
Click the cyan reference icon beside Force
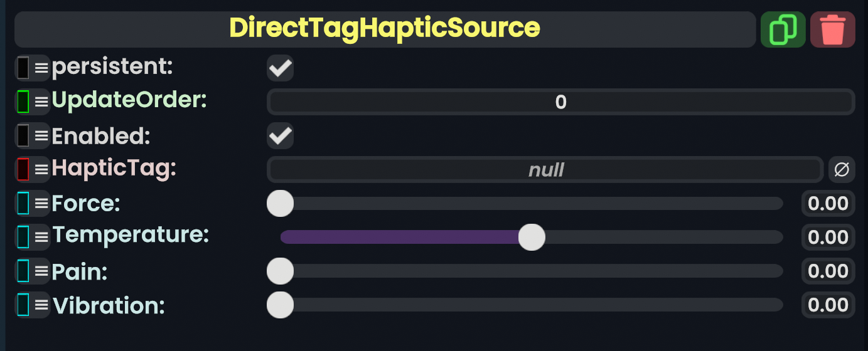23,203
